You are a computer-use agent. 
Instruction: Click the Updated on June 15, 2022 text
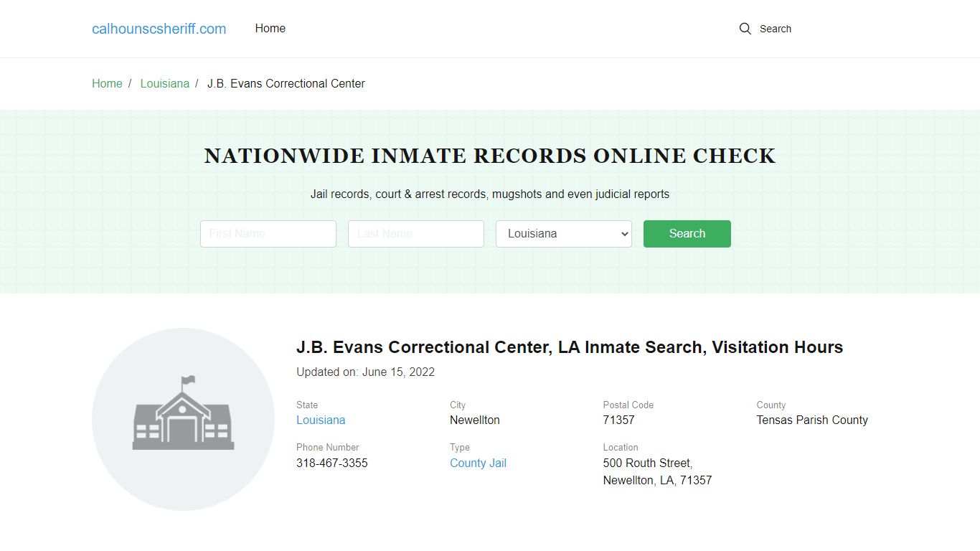(366, 372)
